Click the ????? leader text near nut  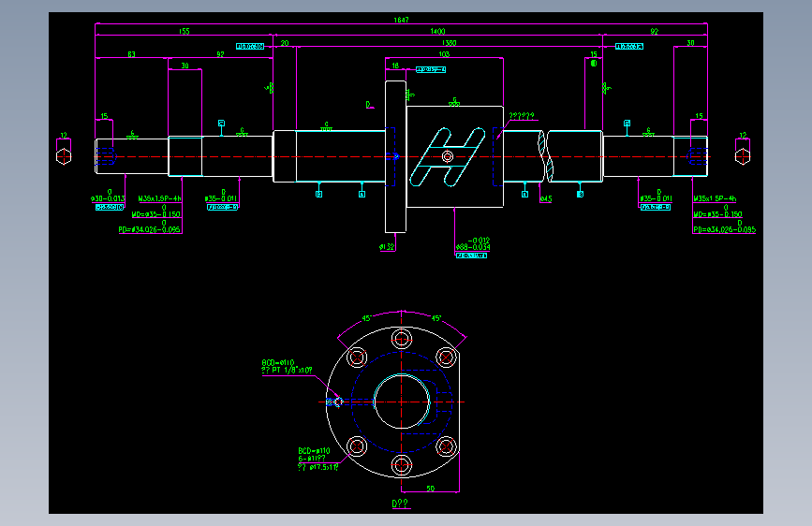(x=521, y=116)
